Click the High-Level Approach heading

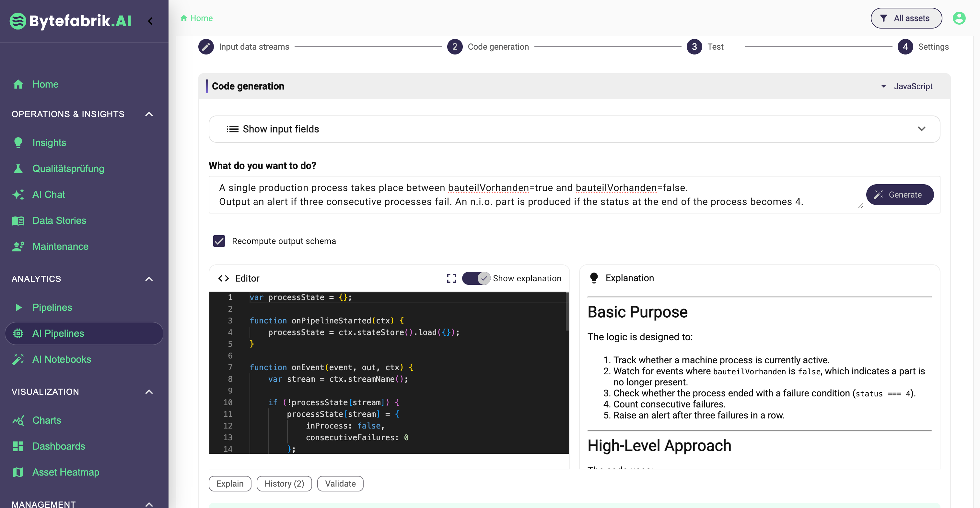point(659,445)
